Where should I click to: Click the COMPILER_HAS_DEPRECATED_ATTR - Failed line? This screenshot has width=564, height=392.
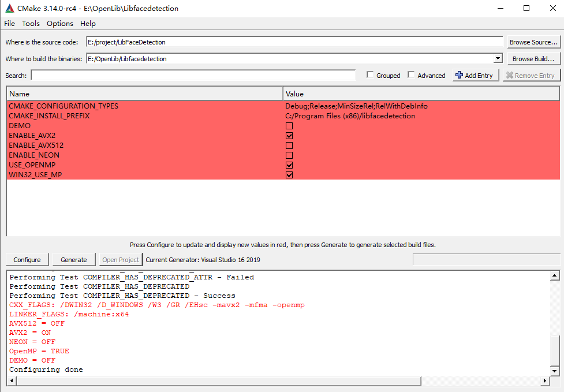[x=132, y=277]
